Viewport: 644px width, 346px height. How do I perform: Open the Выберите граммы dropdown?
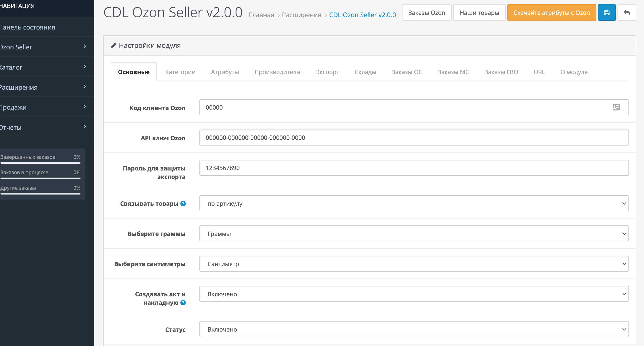click(x=414, y=233)
